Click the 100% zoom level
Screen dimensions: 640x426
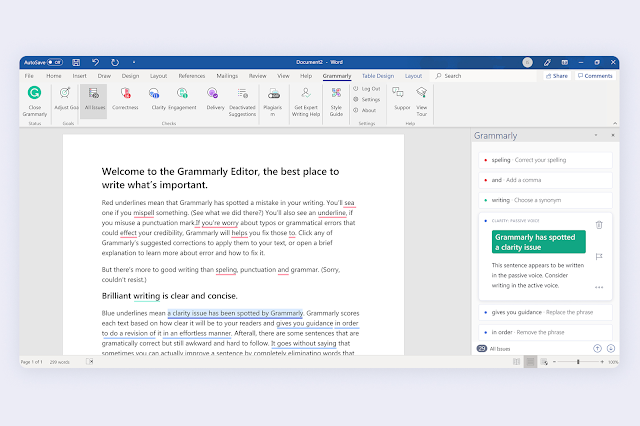tap(613, 362)
